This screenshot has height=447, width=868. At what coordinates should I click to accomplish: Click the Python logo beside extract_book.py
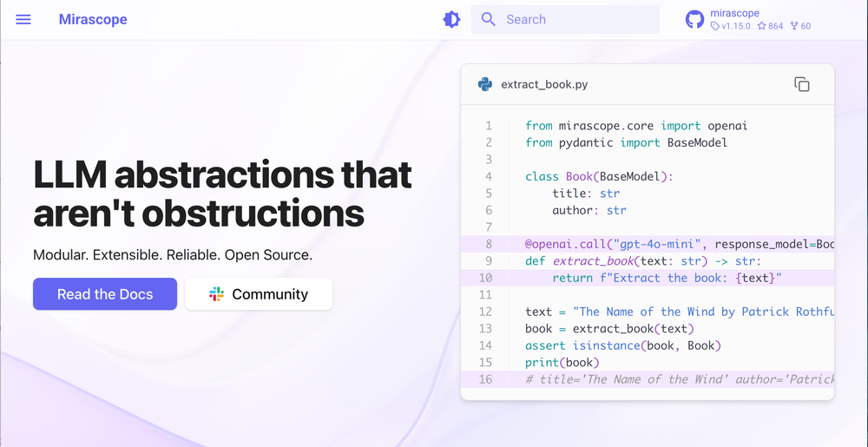[x=485, y=84]
